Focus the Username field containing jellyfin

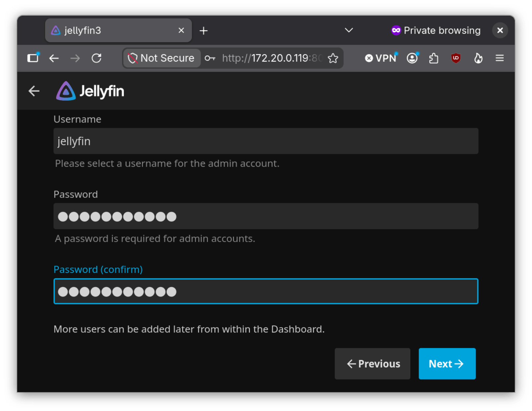click(x=266, y=141)
